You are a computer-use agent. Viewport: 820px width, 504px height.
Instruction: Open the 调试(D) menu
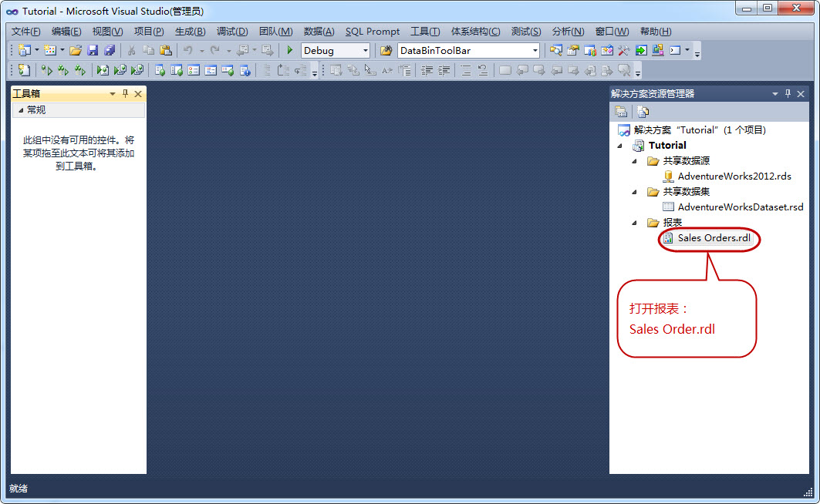tap(232, 32)
